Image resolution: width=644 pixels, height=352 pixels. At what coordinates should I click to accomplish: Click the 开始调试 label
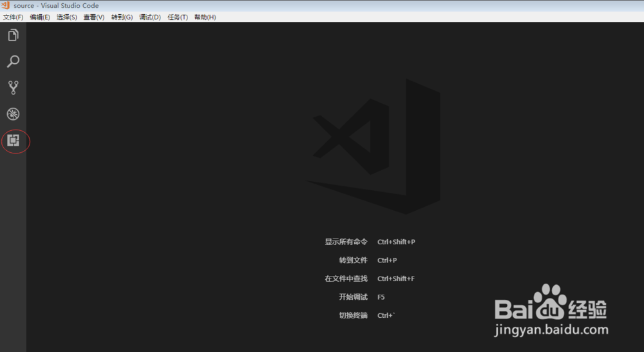[x=353, y=297]
